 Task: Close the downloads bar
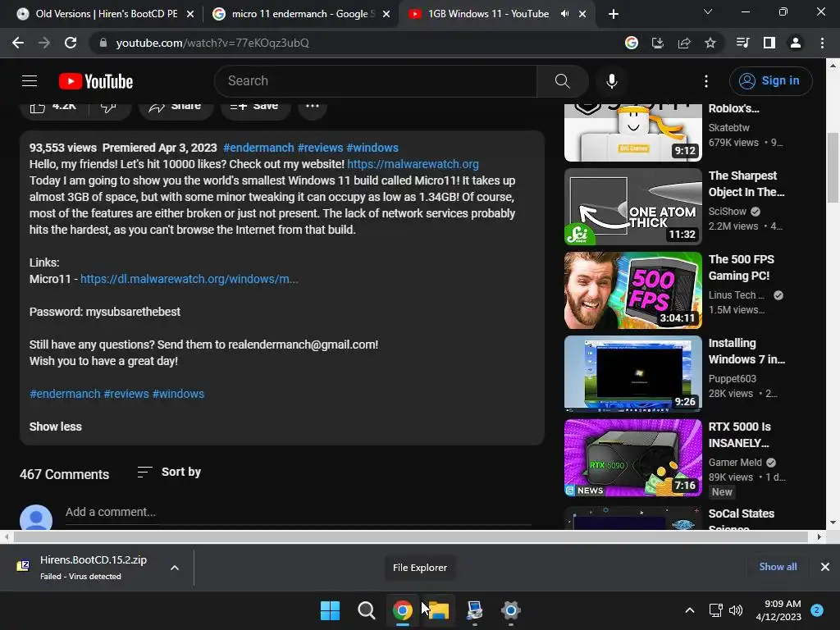pyautogui.click(x=825, y=566)
